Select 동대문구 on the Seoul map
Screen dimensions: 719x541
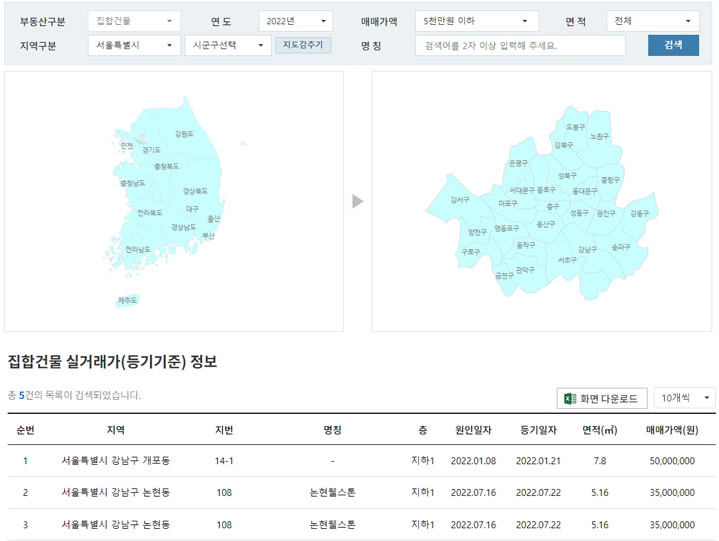(585, 191)
